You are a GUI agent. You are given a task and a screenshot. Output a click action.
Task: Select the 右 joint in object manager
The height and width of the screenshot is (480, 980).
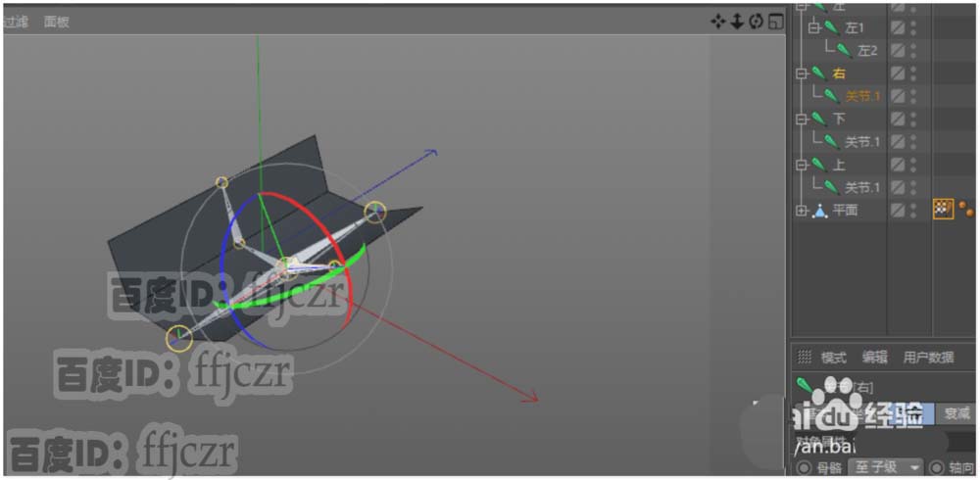click(x=839, y=73)
